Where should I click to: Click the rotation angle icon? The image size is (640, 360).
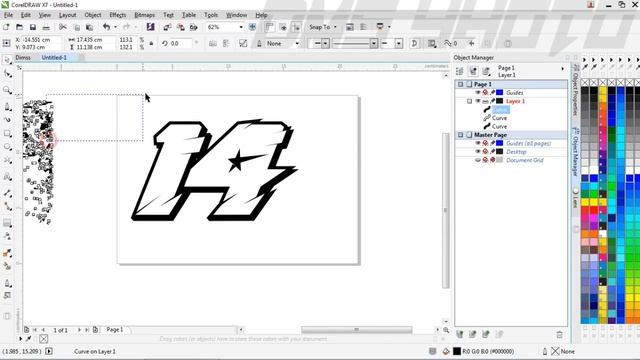[164, 43]
